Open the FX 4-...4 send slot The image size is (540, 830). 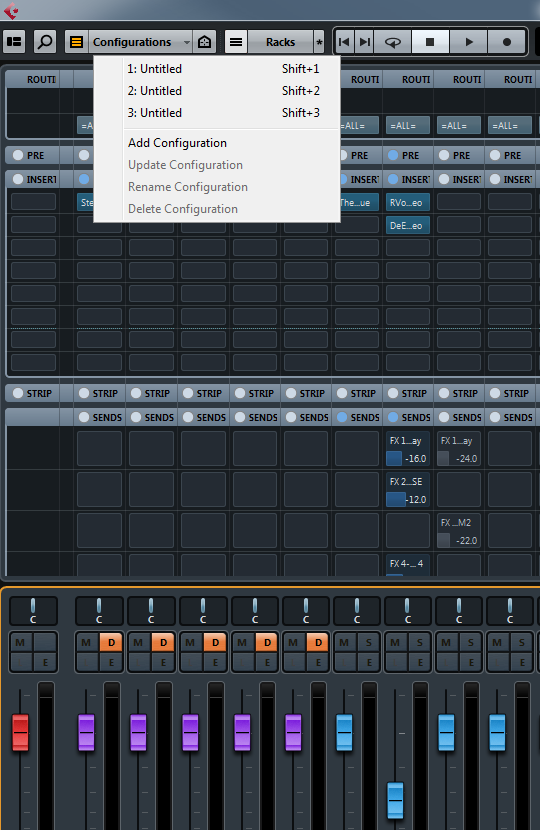tap(407, 565)
